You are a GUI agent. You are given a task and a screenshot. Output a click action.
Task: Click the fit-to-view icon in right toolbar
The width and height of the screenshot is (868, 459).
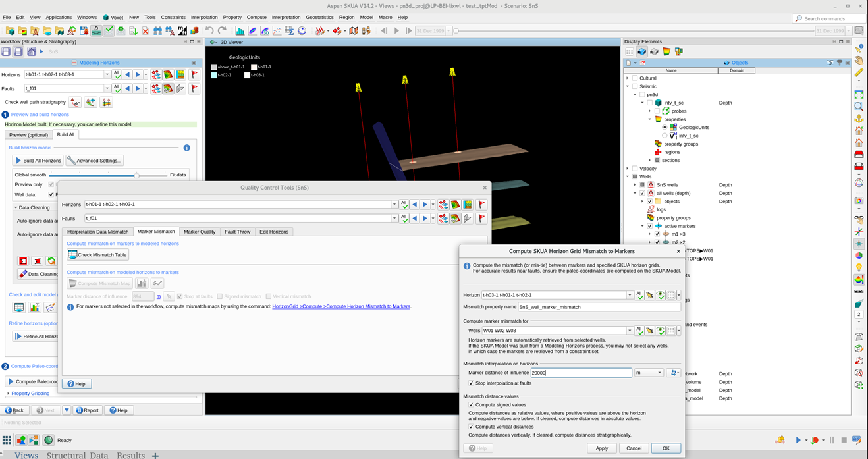[859, 95]
